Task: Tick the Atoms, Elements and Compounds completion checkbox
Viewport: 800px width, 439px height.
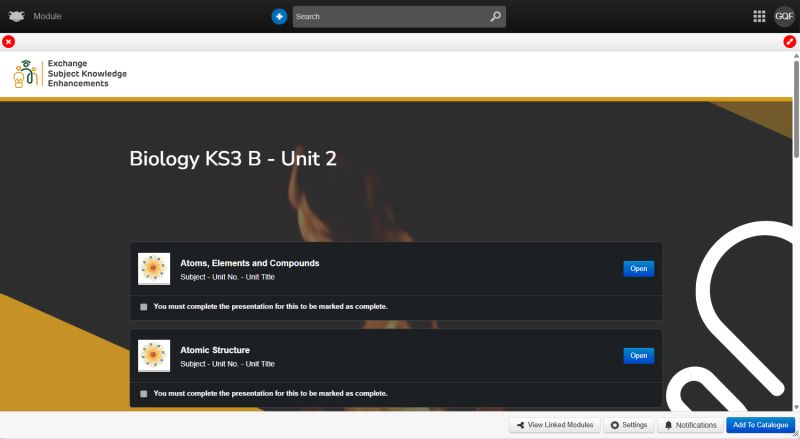Action: tap(144, 307)
